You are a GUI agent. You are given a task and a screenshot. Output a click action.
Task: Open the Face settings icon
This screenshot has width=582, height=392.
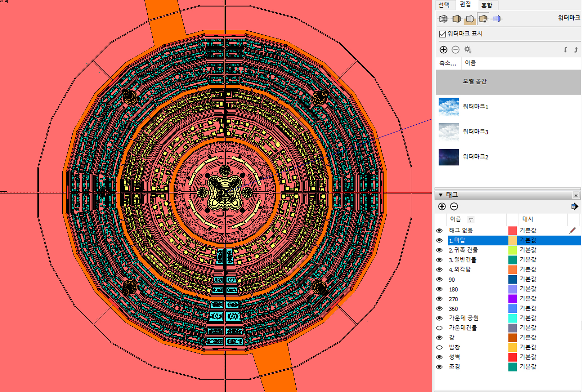tap(457, 19)
